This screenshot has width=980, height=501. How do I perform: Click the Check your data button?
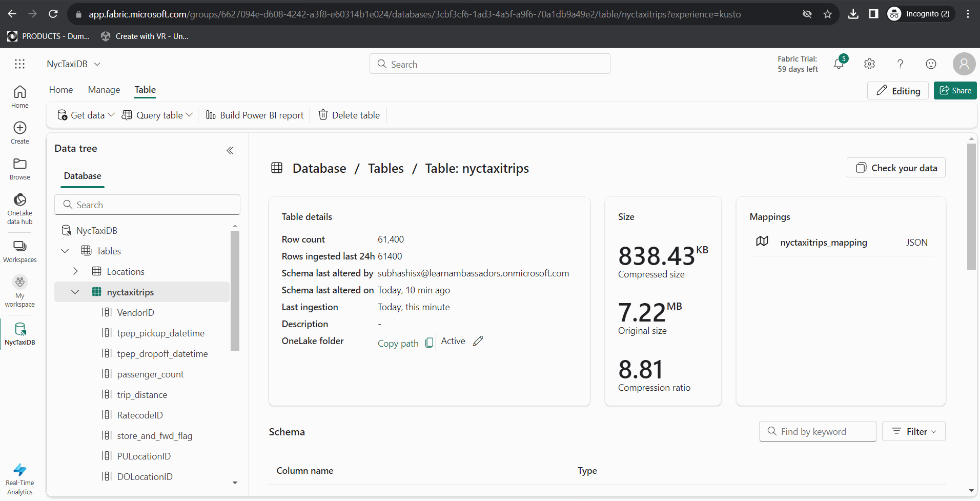896,168
